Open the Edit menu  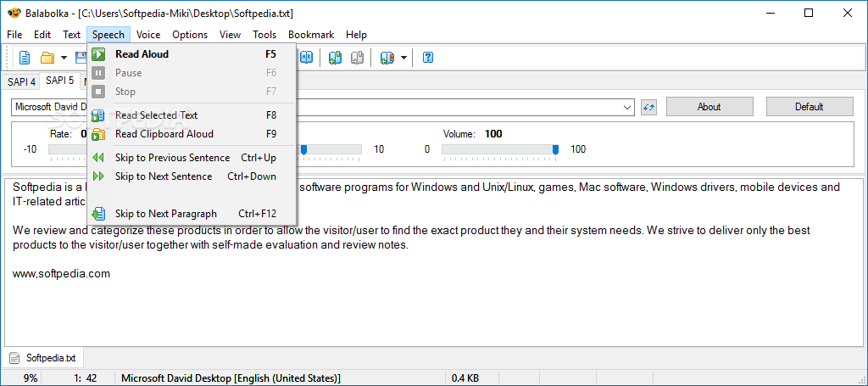[42, 34]
